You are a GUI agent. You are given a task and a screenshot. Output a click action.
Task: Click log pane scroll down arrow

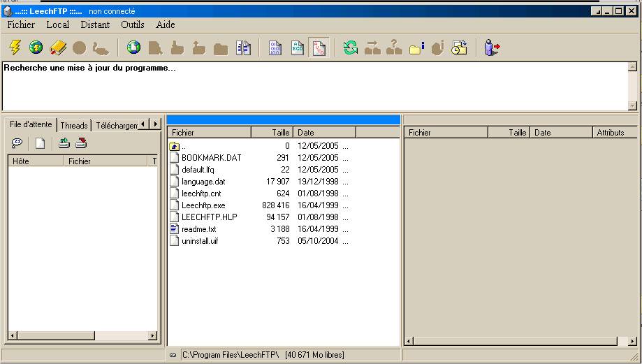[x=633, y=105]
